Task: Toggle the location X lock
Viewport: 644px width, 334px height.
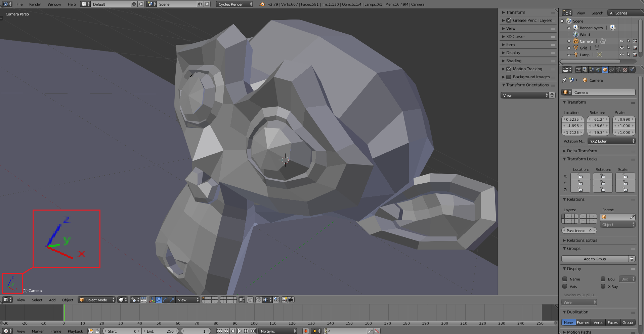Action: 580,176
